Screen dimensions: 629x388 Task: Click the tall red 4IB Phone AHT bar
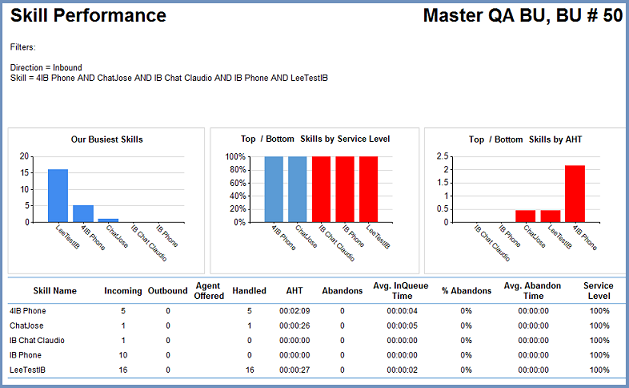click(575, 194)
